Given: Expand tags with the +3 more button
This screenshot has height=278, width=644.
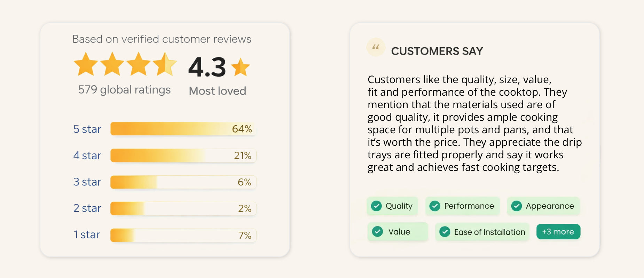Looking at the screenshot, I should coord(558,232).
